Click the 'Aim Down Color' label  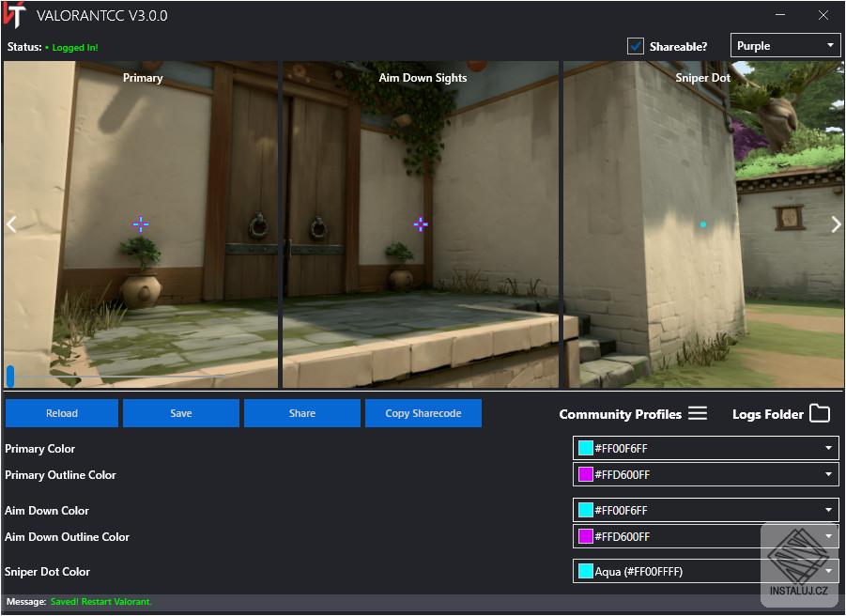[47, 510]
